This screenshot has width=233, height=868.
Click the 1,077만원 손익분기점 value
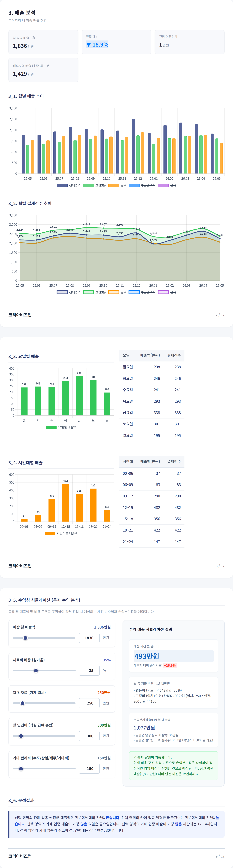pos(144,727)
